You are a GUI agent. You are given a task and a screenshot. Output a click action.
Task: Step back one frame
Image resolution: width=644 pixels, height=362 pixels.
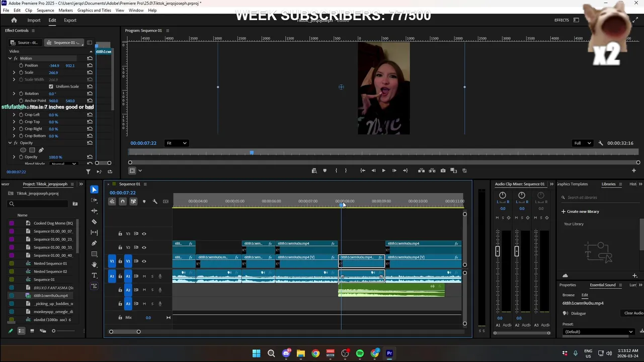tap(373, 170)
